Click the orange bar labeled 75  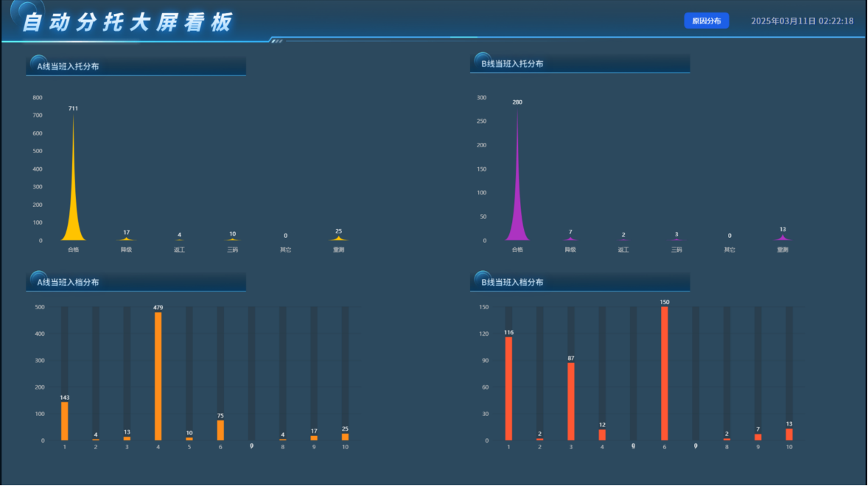click(x=220, y=431)
